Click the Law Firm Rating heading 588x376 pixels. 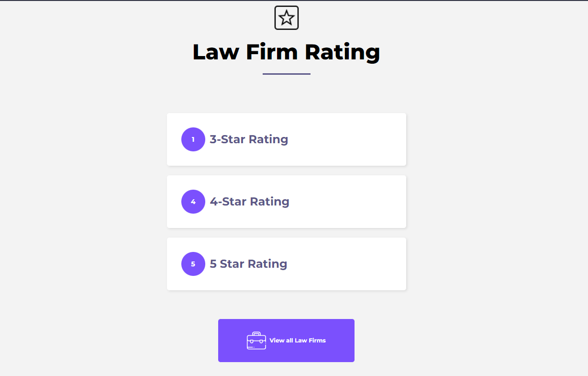tap(286, 52)
